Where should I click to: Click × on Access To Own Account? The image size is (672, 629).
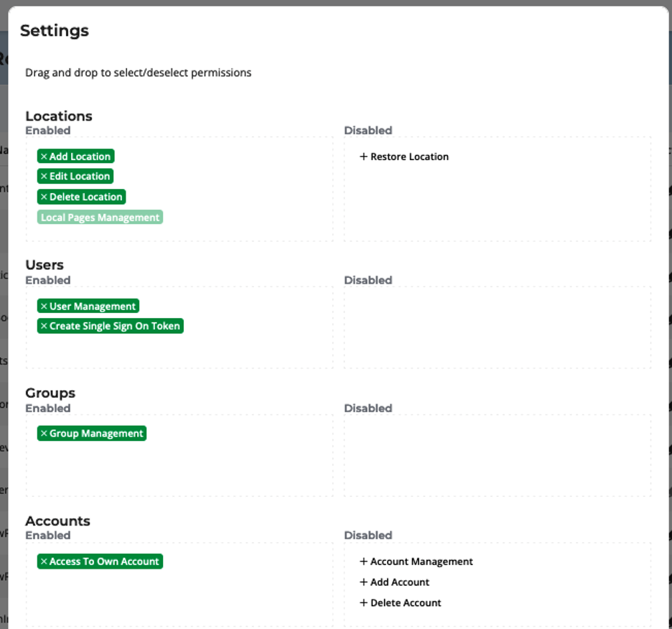44,561
